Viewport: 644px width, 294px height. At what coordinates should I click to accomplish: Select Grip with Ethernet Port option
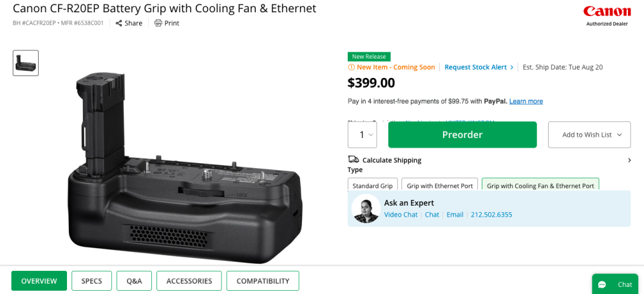[440, 186]
